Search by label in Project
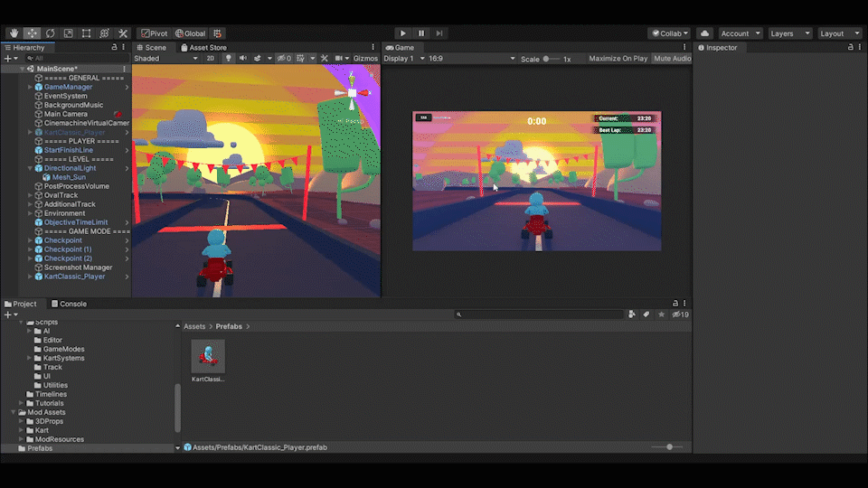The image size is (868, 488). [x=646, y=314]
